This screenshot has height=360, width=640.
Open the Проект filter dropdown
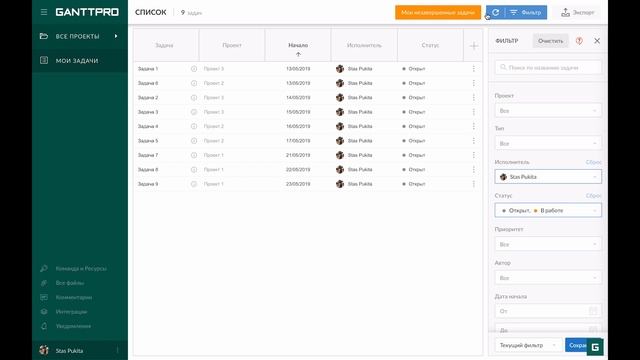[548, 111]
